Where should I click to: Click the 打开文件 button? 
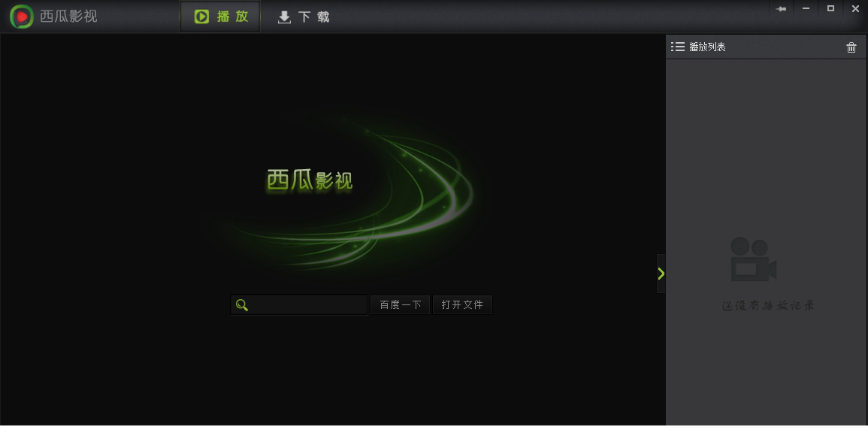click(x=462, y=304)
